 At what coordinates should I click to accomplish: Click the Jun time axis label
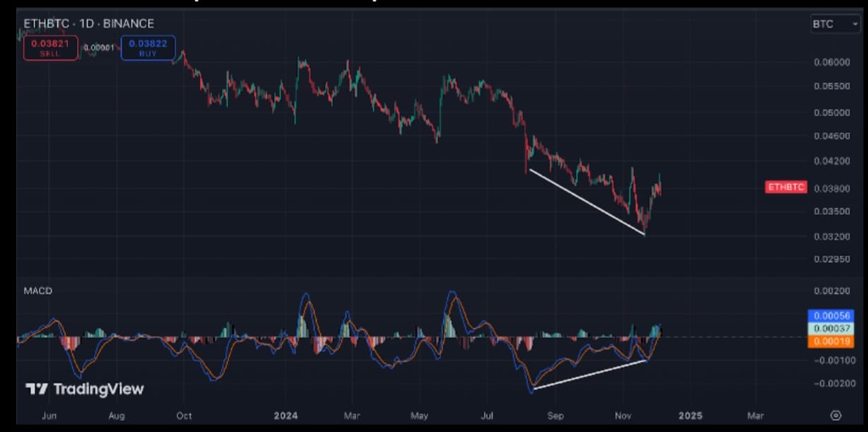tap(49, 415)
